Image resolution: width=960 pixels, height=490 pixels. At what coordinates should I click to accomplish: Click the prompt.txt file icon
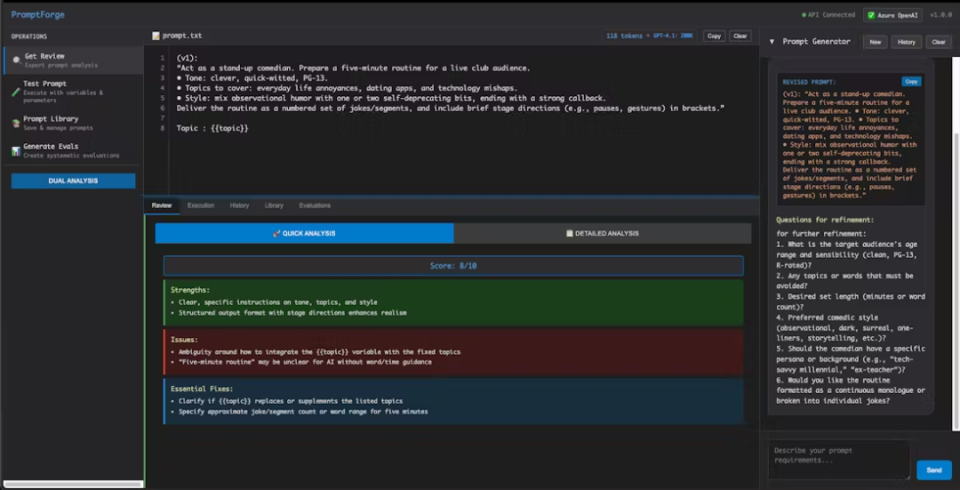[x=156, y=36]
